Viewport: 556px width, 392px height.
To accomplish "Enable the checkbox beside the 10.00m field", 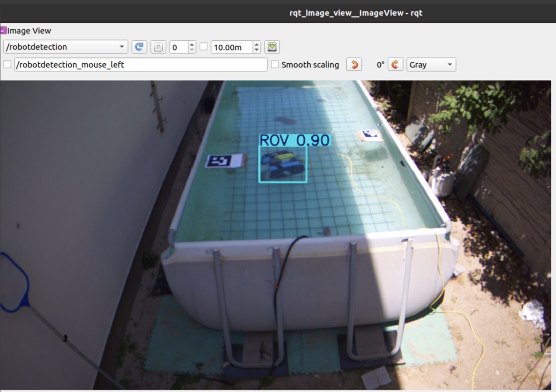I will click(204, 47).
